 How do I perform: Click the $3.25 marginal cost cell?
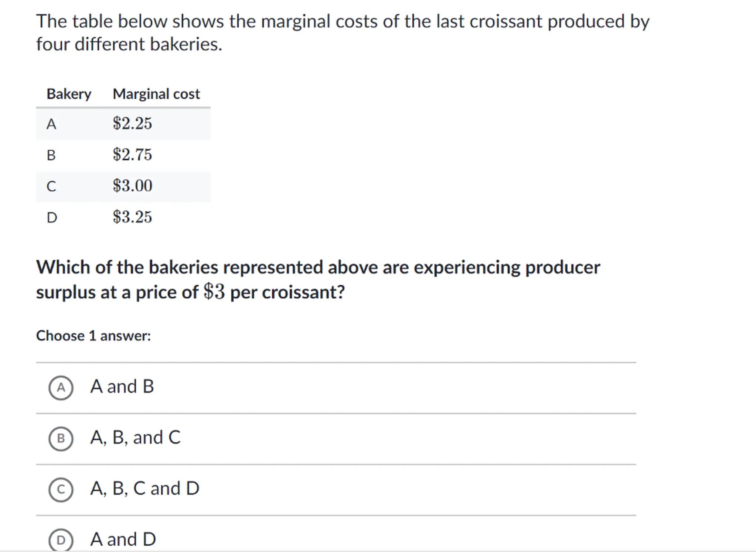tap(132, 217)
